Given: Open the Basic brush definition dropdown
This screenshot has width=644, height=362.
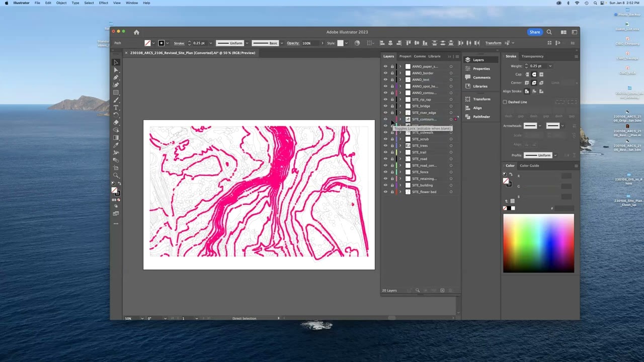Looking at the screenshot, I should coord(281,43).
